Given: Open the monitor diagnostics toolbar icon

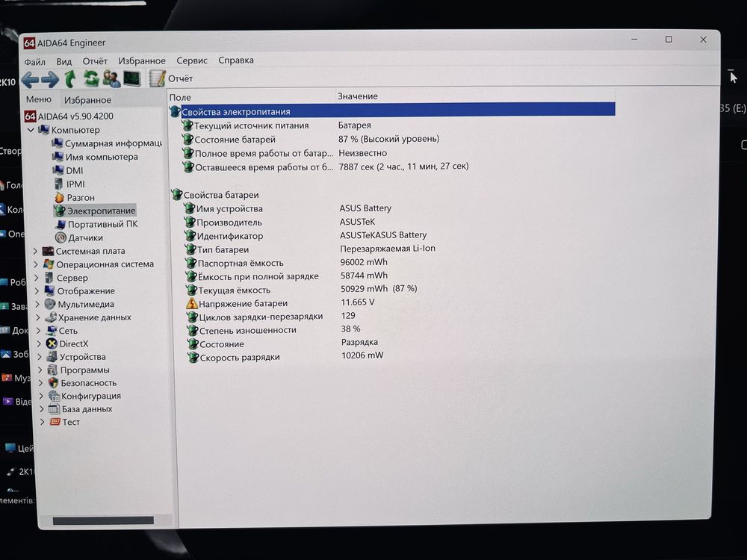Looking at the screenshot, I should [x=132, y=78].
